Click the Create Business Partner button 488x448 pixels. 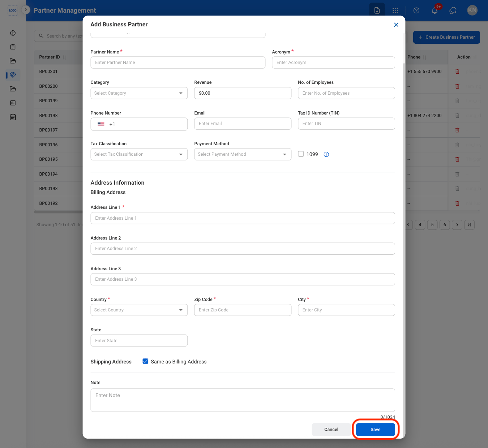(446, 37)
